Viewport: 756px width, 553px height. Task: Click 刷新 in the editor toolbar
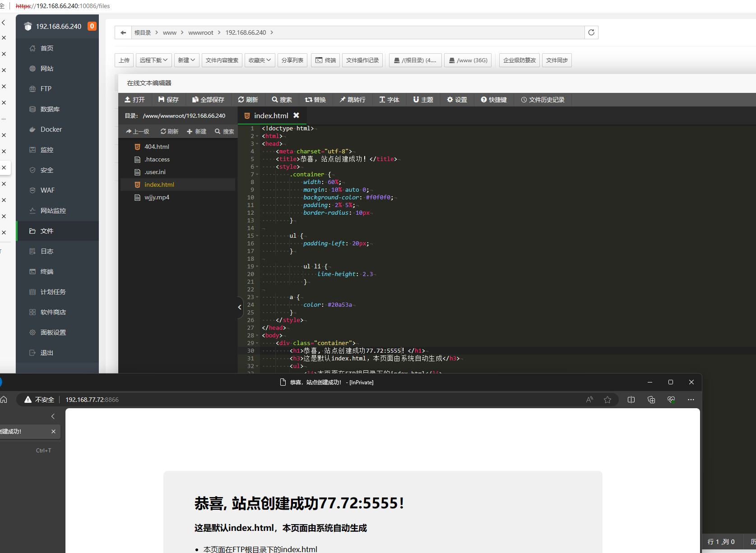click(x=248, y=100)
